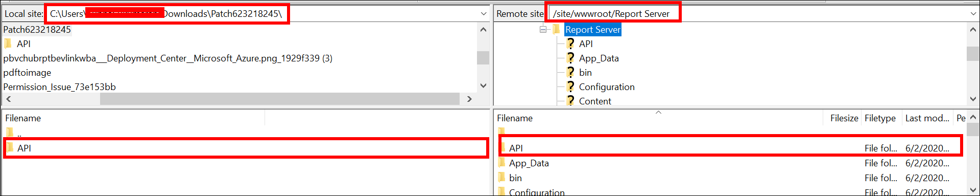This screenshot has height=196, width=980.
Task: Sort remote list by Filetype column
Action: tap(880, 118)
